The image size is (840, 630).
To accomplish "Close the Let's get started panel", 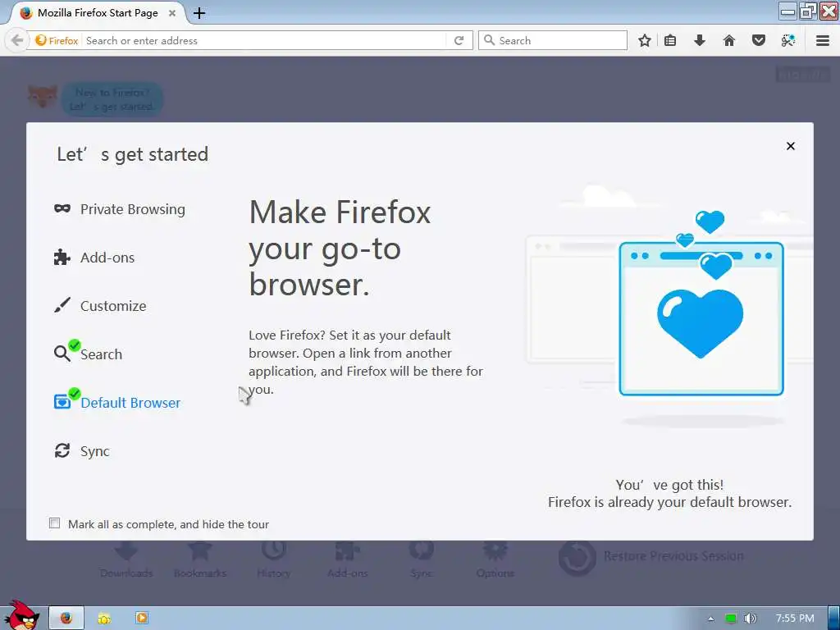I will click(x=790, y=146).
